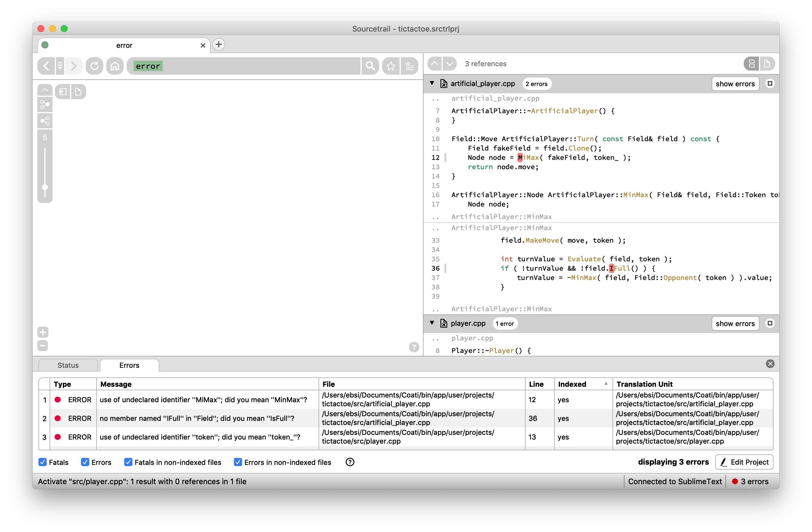Click the ArtificialPlayer::MinMax scope line below line 17
Image resolution: width=812 pixels, height=532 pixels.
point(502,217)
